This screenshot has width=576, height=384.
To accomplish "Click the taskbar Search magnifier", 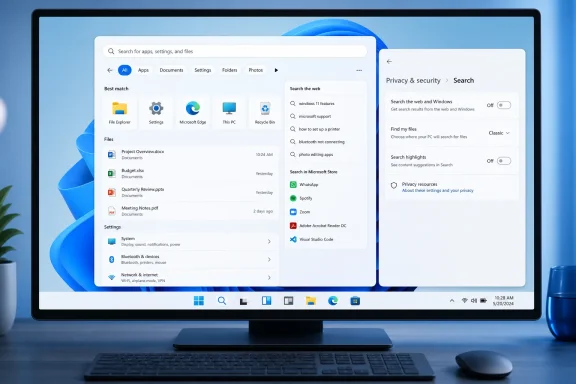I will (222, 301).
